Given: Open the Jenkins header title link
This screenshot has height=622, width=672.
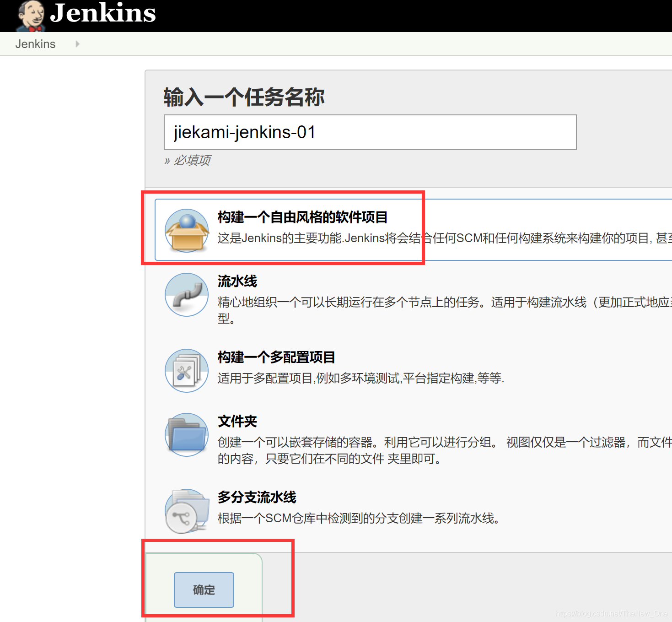Looking at the screenshot, I should click(103, 12).
